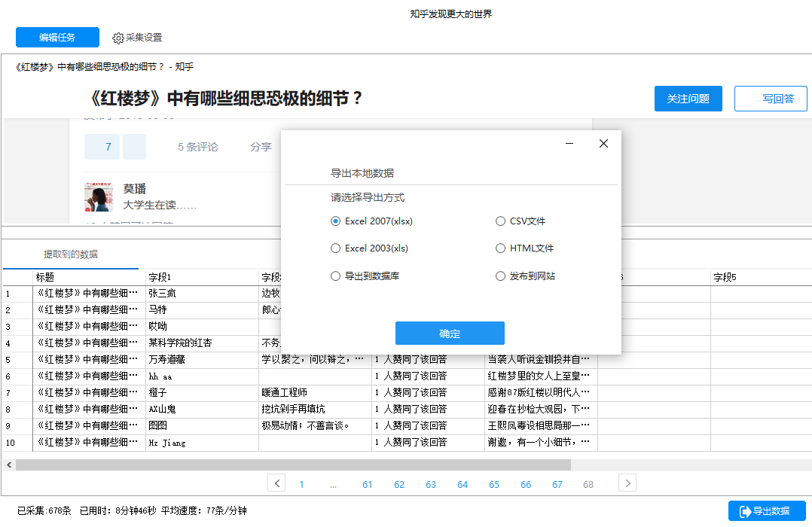Click the cell reading 暖通工程师
Image resolution: width=812 pixels, height=527 pixels.
[316, 393]
